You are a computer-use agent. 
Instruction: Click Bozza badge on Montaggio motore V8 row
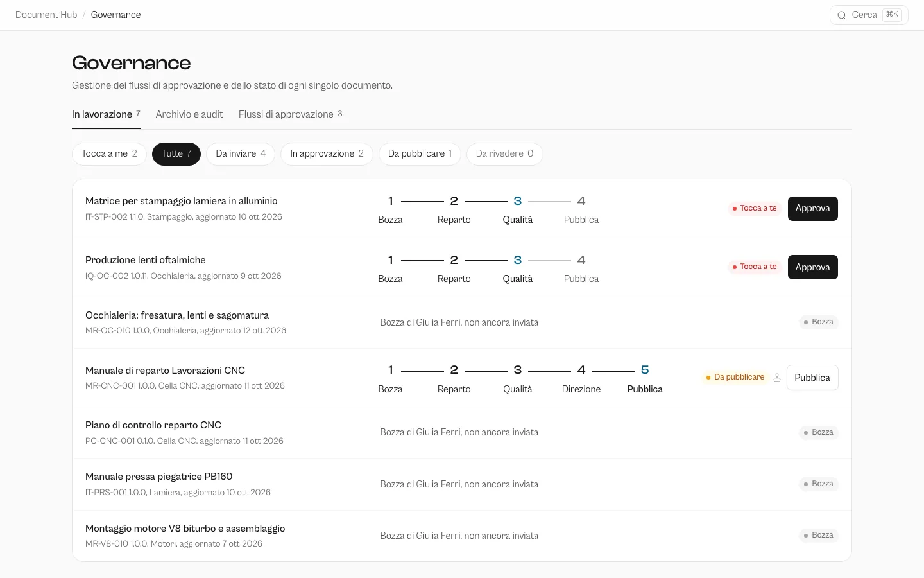(819, 536)
